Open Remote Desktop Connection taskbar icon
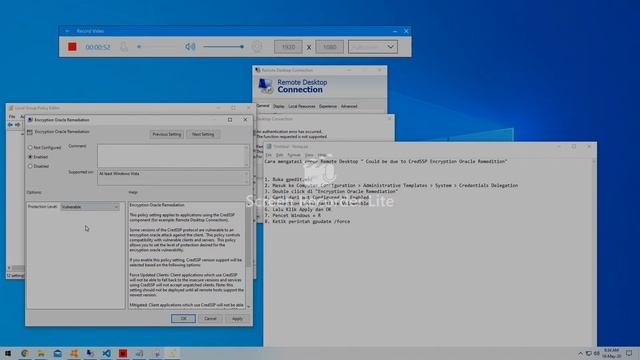 (90, 353)
